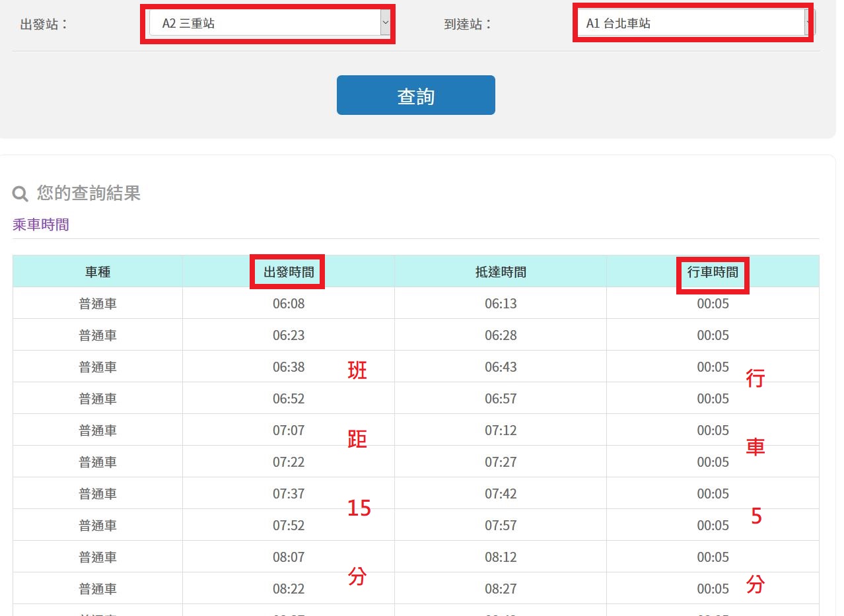This screenshot has height=616, width=844.
Task: Click the 07:42 arrival time cell
Action: [501, 494]
